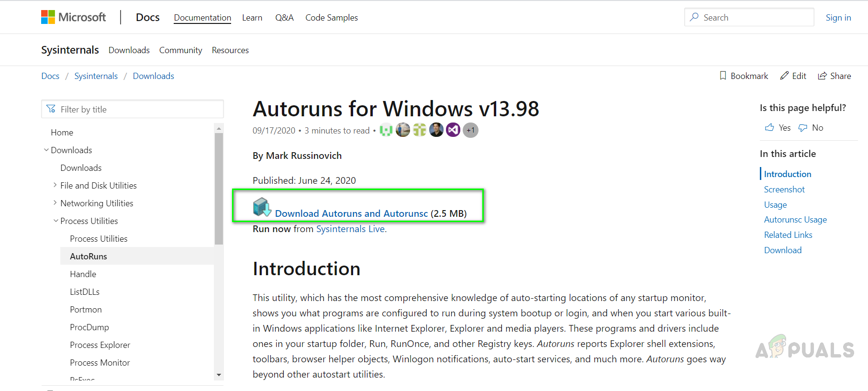The width and height of the screenshot is (868, 391).
Task: Click the sidebar scroll down arrow
Action: pyautogui.click(x=219, y=375)
